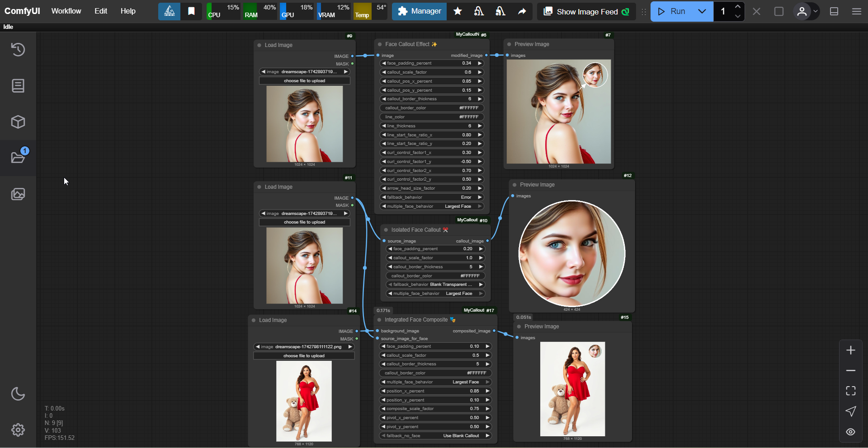Change Integrated Face Composite multiple_face_behavior setting

pos(435,382)
